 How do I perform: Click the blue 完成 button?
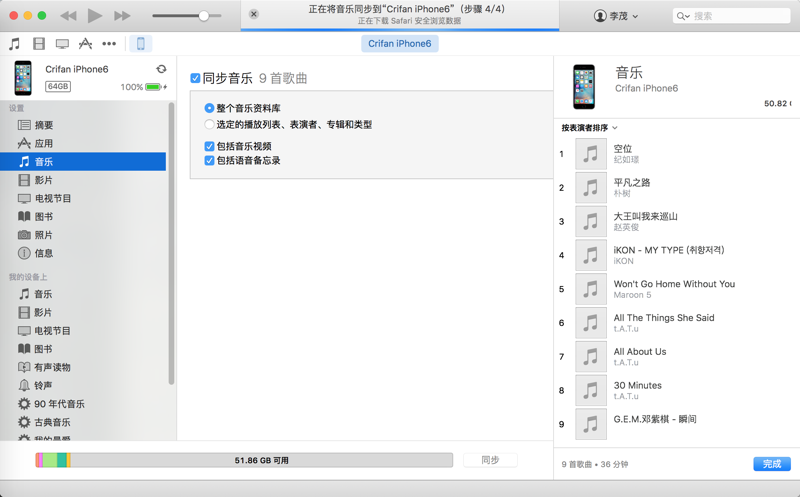pyautogui.click(x=772, y=464)
